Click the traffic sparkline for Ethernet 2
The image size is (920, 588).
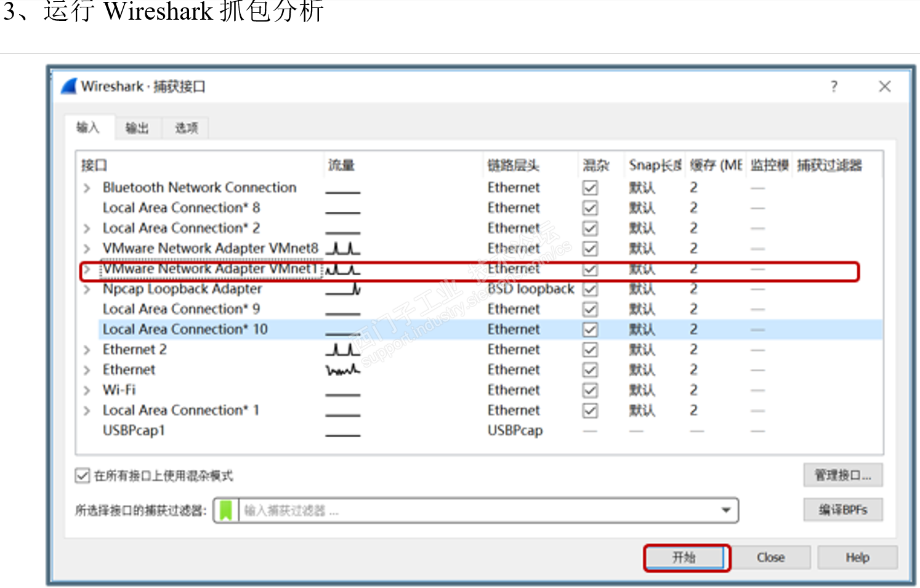pos(343,350)
